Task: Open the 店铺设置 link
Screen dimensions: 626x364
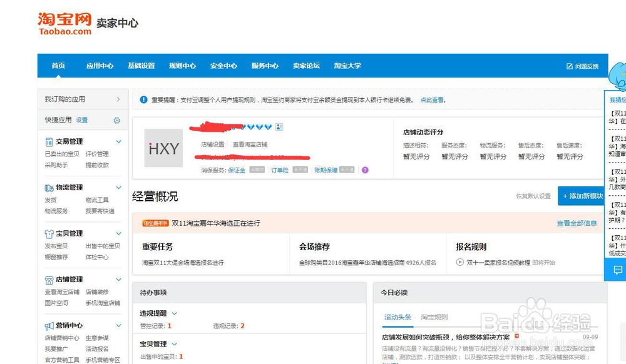Action: (213, 144)
